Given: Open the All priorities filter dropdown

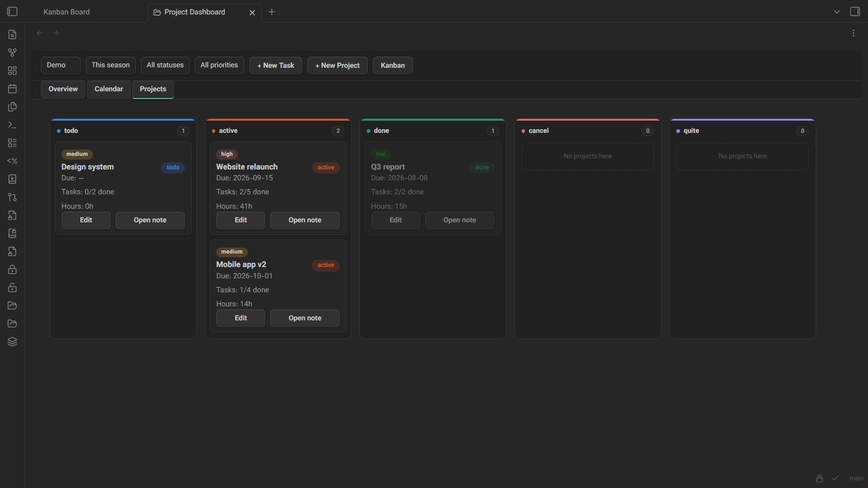Looking at the screenshot, I should tap(219, 65).
